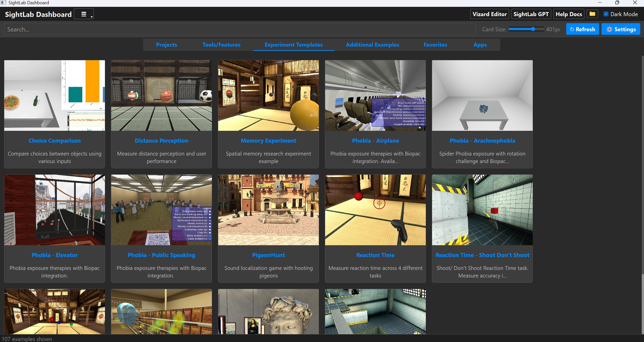Open the Vizard Editor button

[x=489, y=14]
